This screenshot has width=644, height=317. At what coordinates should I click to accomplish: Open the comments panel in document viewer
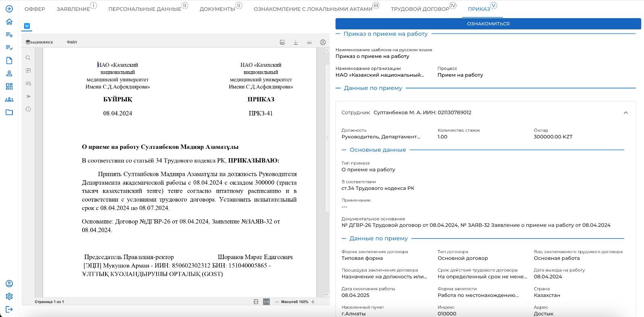(x=28, y=71)
